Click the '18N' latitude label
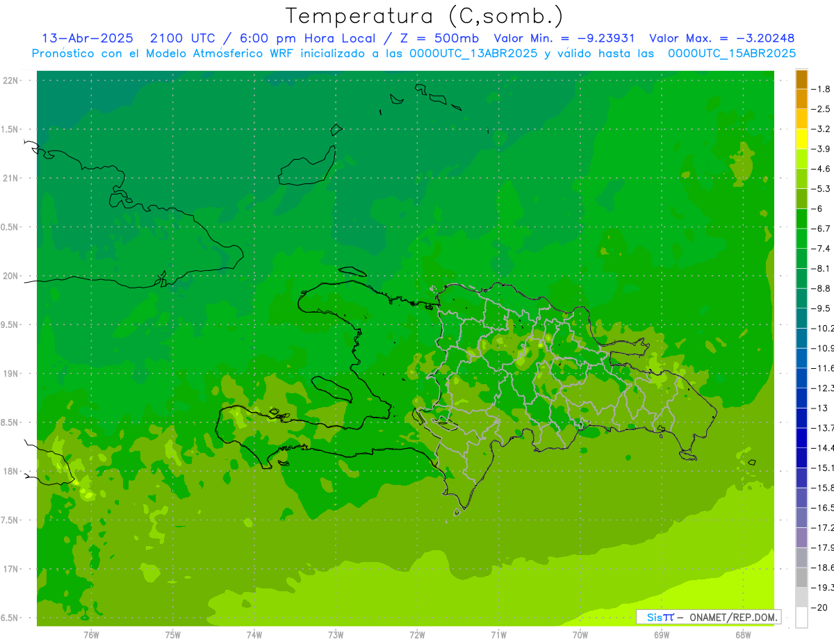834x644 pixels. point(10,472)
